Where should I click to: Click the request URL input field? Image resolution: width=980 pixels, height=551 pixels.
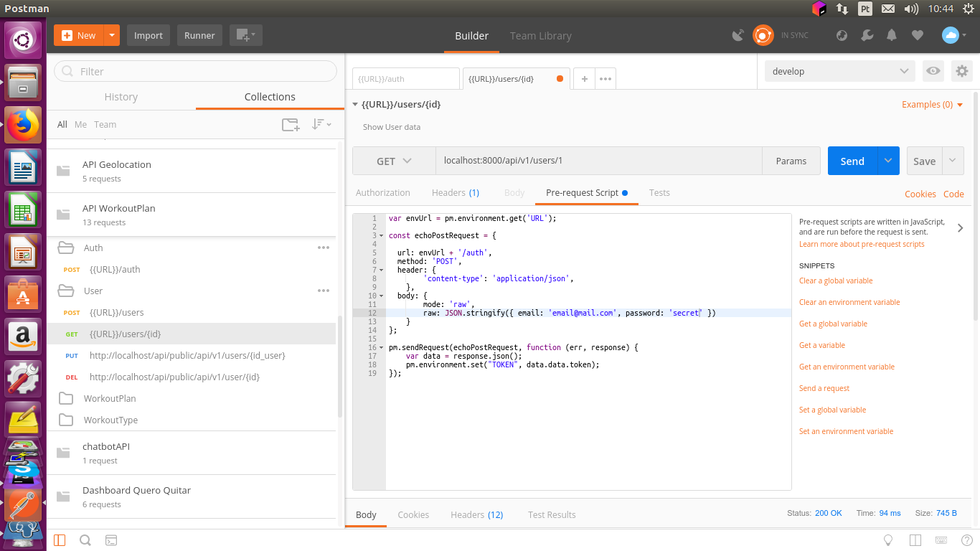[x=598, y=161]
